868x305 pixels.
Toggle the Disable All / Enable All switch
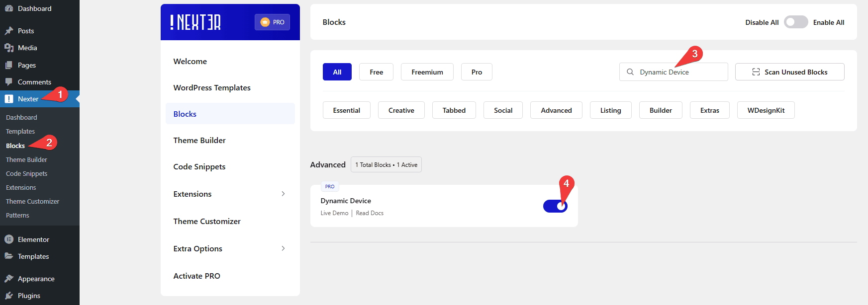pyautogui.click(x=796, y=22)
